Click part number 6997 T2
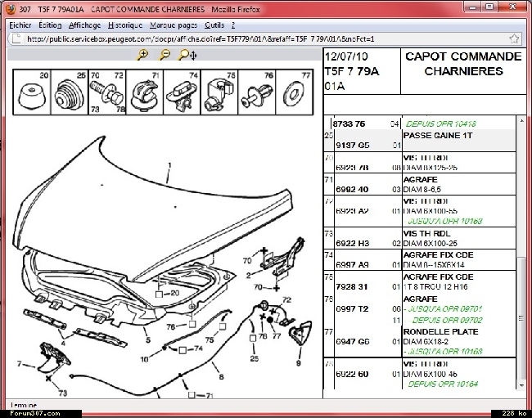Screen dimensions: 532x418 pyautogui.click(x=351, y=309)
